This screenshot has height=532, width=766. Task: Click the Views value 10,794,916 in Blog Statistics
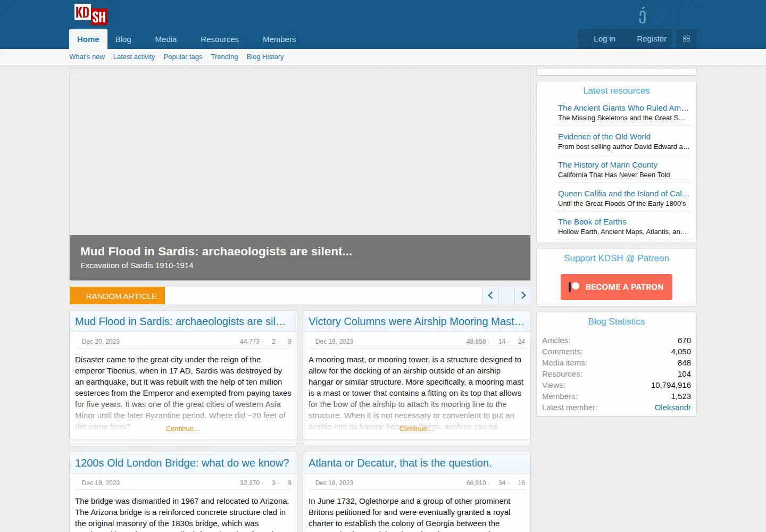671,385
